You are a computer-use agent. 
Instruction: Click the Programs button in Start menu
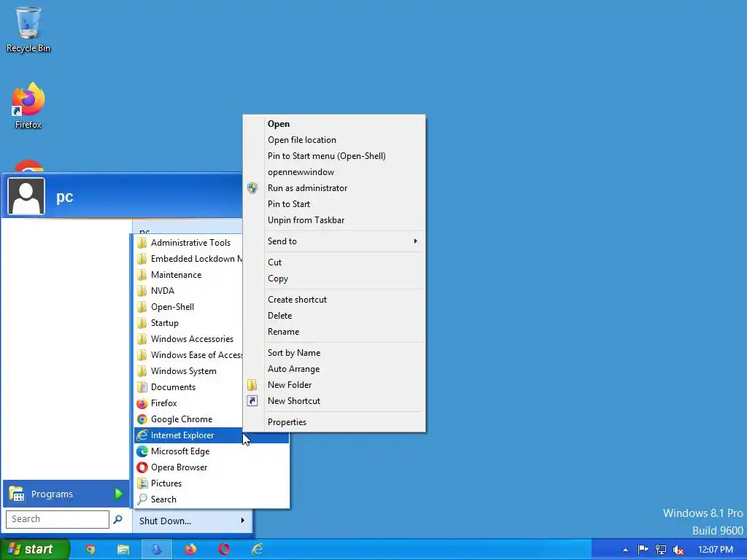coord(66,494)
